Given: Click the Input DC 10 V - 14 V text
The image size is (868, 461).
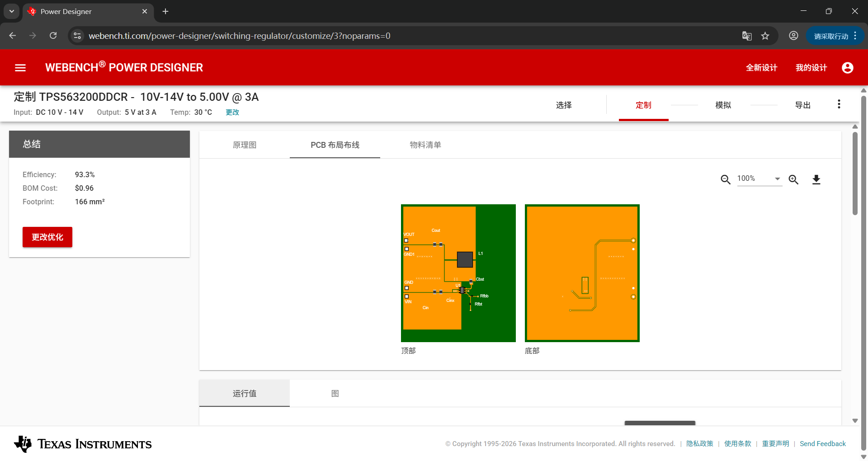Looking at the screenshot, I should (48, 112).
